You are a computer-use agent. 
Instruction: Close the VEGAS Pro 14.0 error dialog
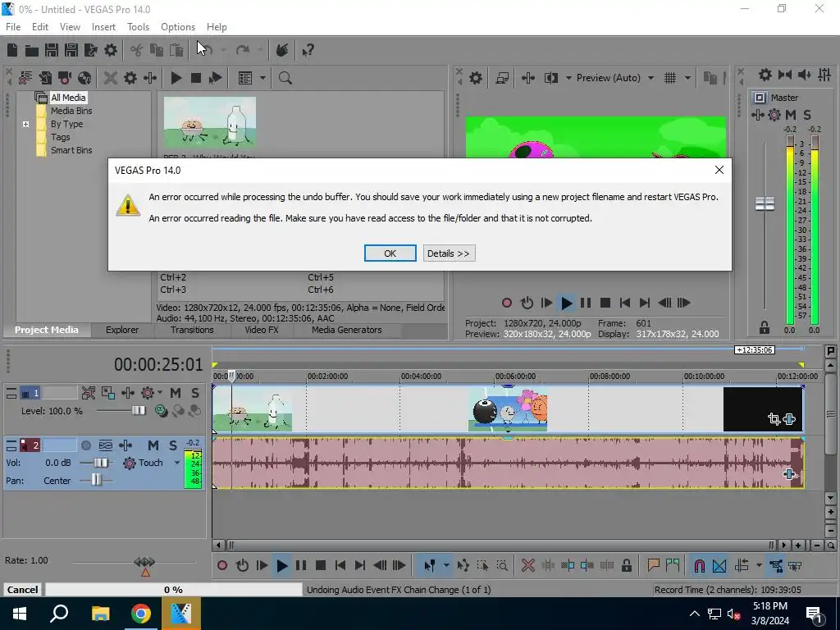click(719, 170)
